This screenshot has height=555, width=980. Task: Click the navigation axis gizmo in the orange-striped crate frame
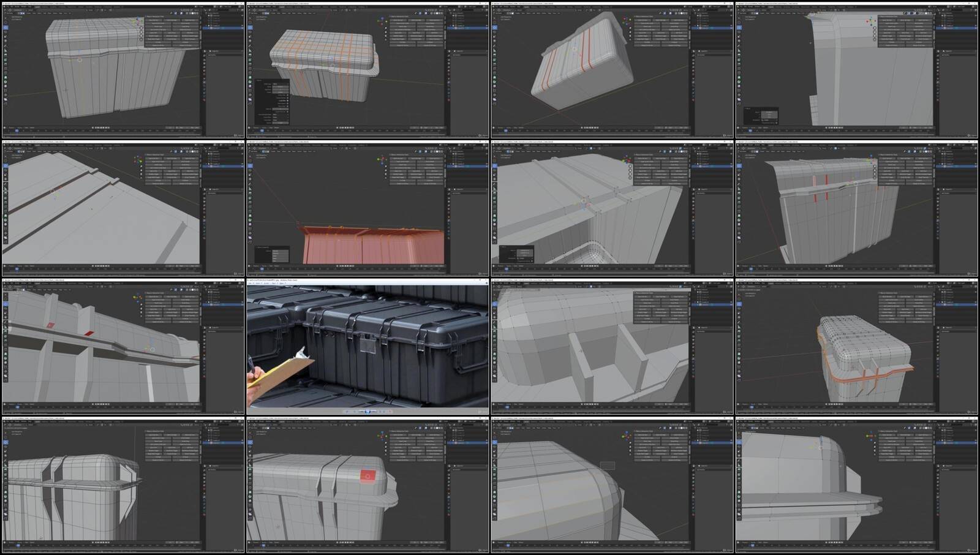point(382,21)
